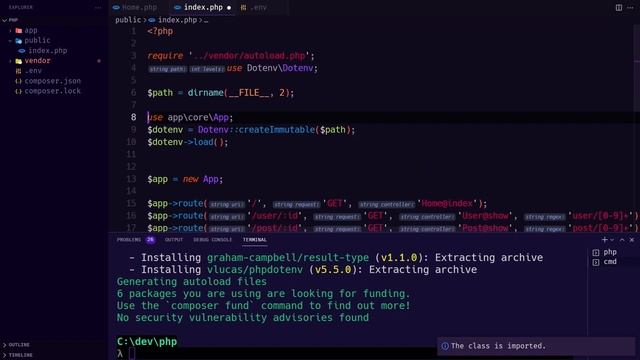Viewport: 640px width, 360px height.
Task: Collapse the PHP workspace section
Action: [4, 20]
